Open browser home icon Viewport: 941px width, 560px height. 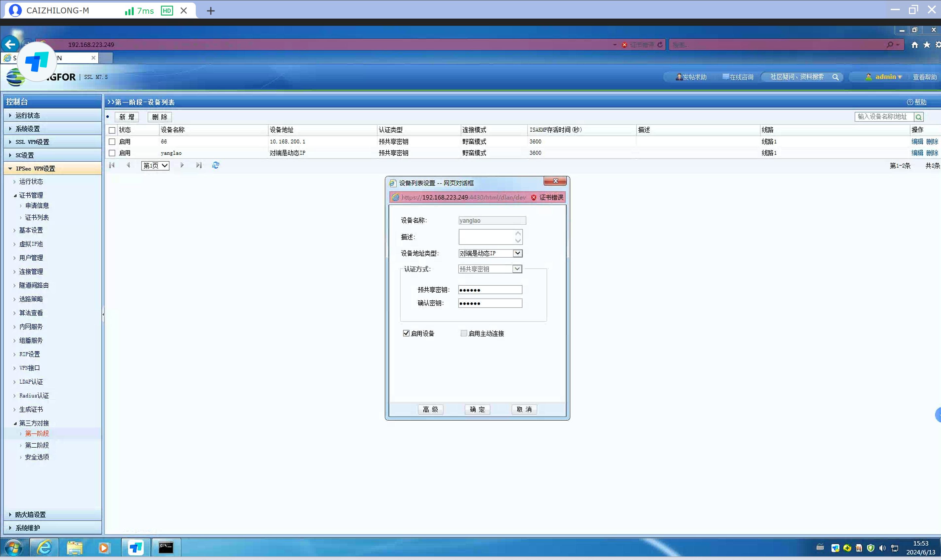click(x=914, y=45)
